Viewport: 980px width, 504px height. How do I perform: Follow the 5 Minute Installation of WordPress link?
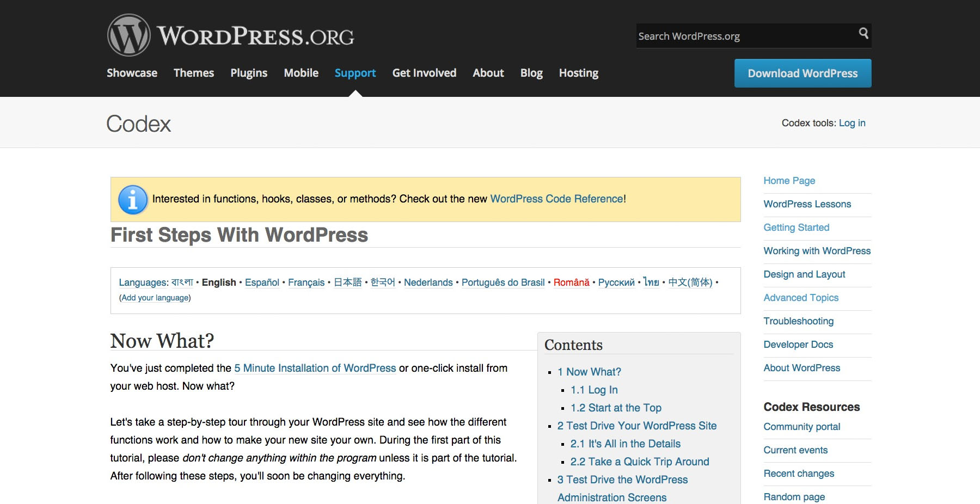pos(315,368)
